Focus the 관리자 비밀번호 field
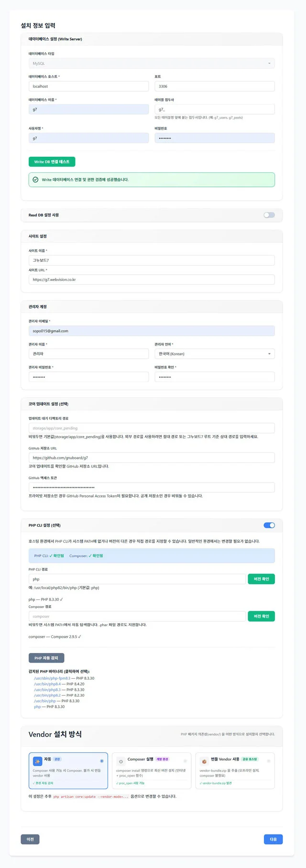 pos(88,377)
